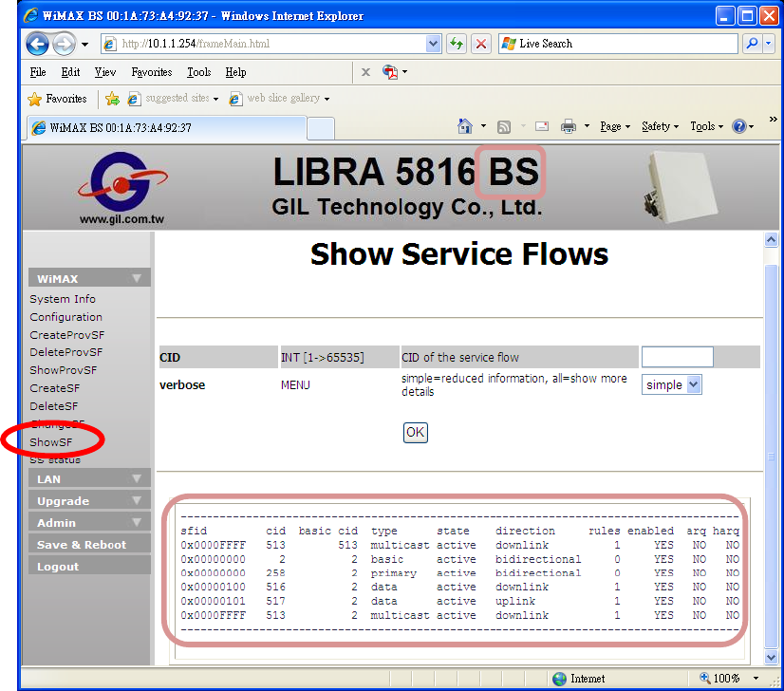Open the Page dropdown menu
784x691 pixels.
pos(615,126)
